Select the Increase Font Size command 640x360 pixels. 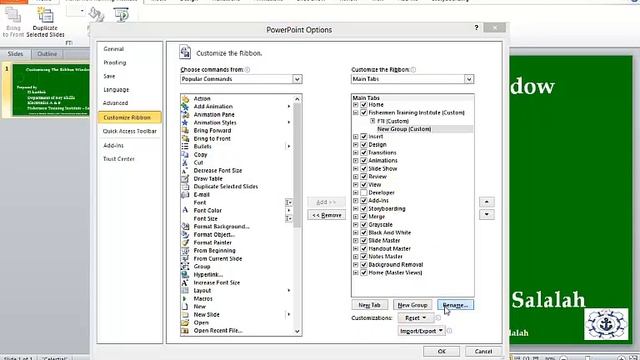(217, 283)
